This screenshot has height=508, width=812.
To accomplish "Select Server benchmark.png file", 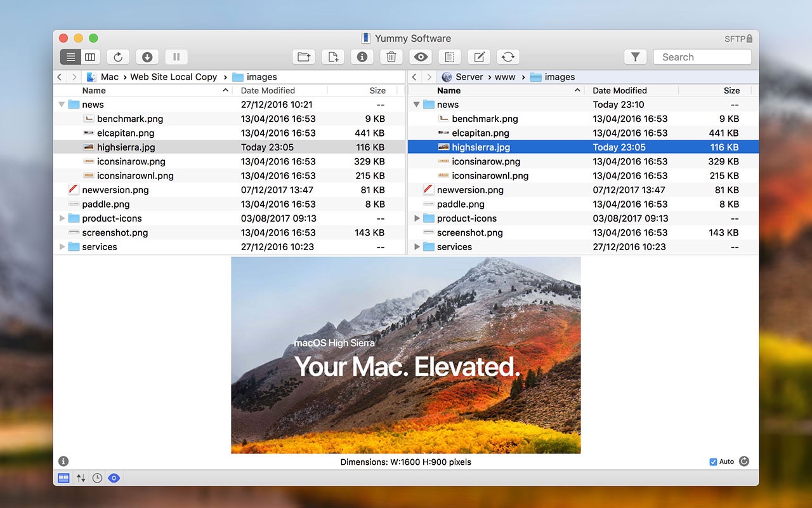I will (x=583, y=119).
